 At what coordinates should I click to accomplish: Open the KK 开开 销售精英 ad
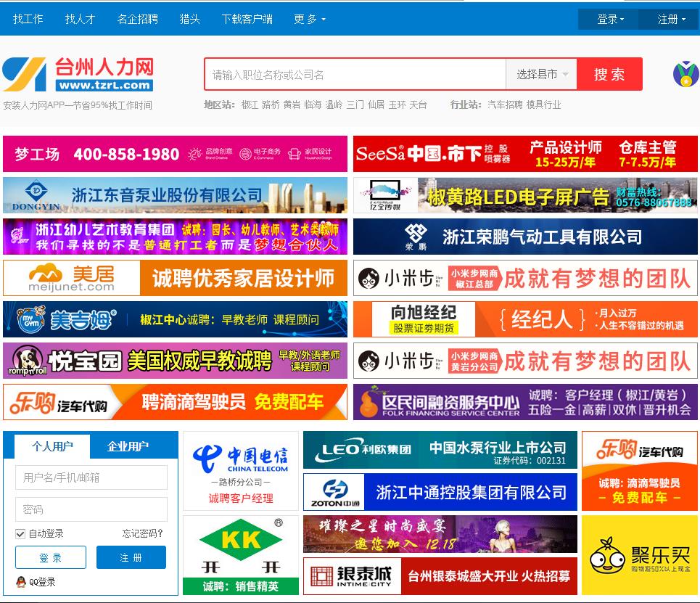[x=241, y=555]
